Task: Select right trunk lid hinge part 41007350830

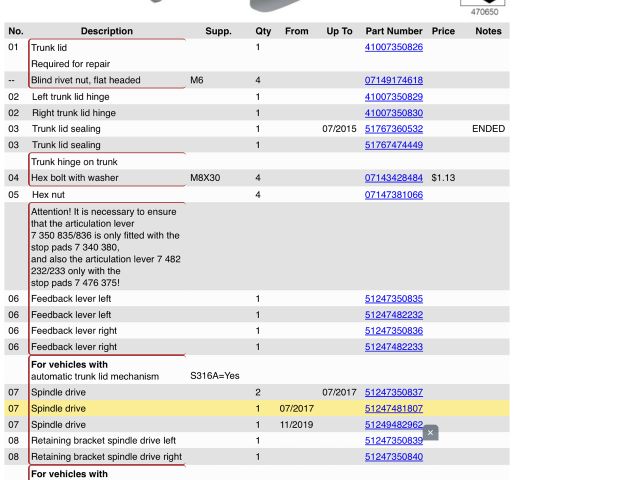Action: tap(393, 113)
